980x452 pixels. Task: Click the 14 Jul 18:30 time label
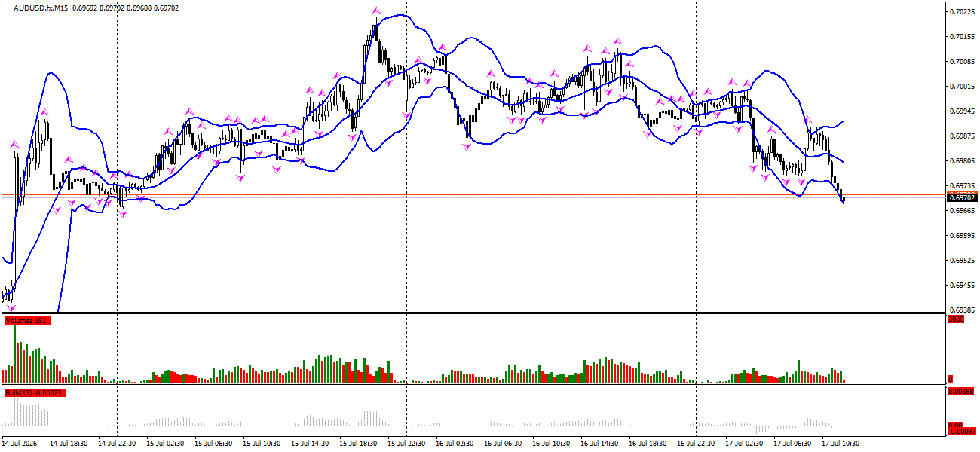[69, 444]
